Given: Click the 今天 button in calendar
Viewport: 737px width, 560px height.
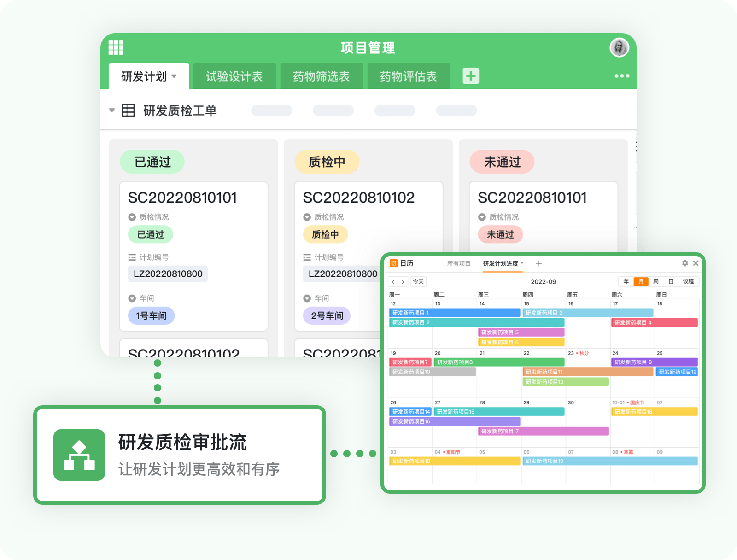Looking at the screenshot, I should 418,282.
